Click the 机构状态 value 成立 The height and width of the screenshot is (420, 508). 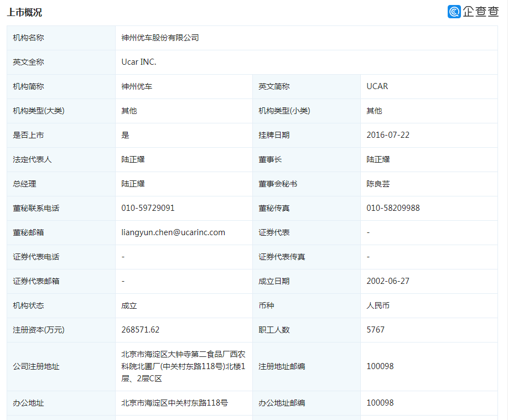pyautogui.click(x=129, y=305)
